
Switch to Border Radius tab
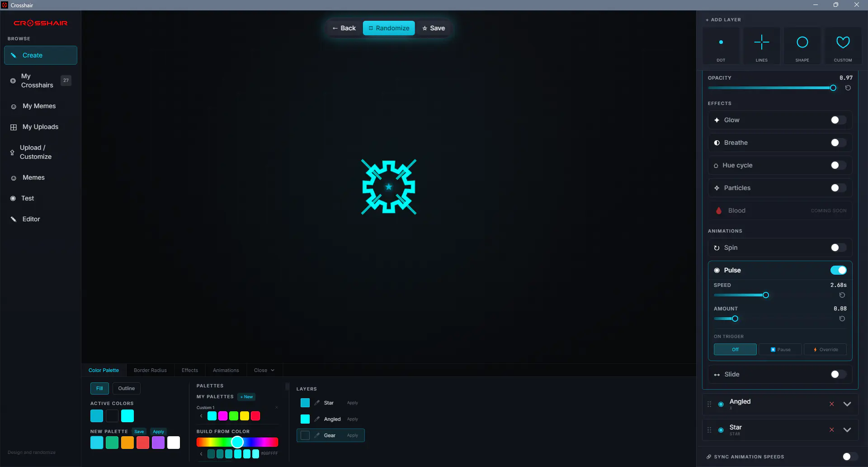150,370
